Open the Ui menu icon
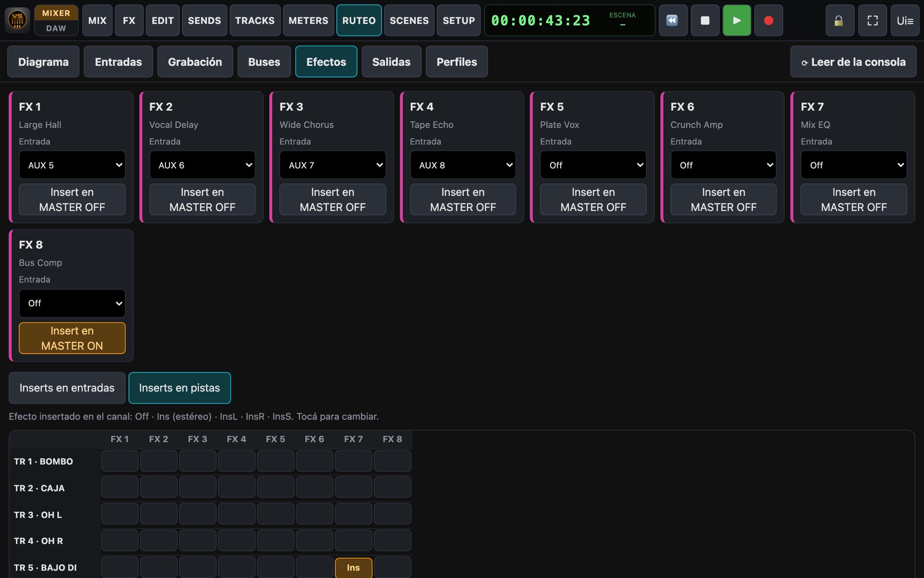The image size is (924, 578). (x=905, y=20)
